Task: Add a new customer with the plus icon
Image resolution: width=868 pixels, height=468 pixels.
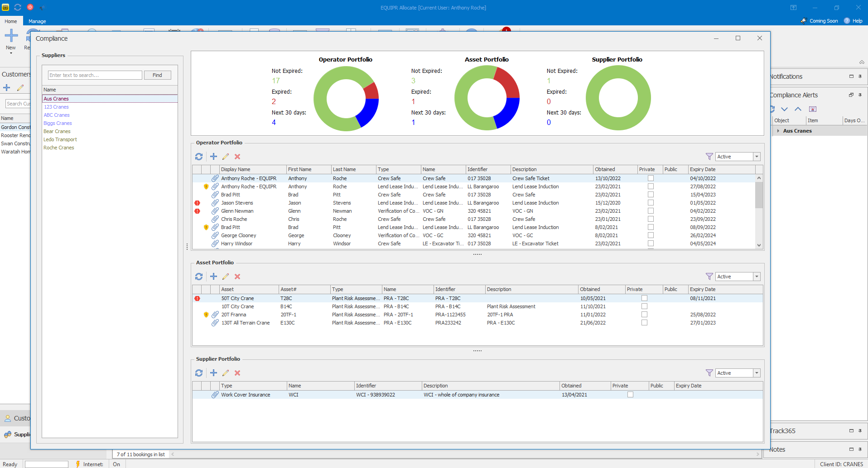Action: pyautogui.click(x=6, y=87)
